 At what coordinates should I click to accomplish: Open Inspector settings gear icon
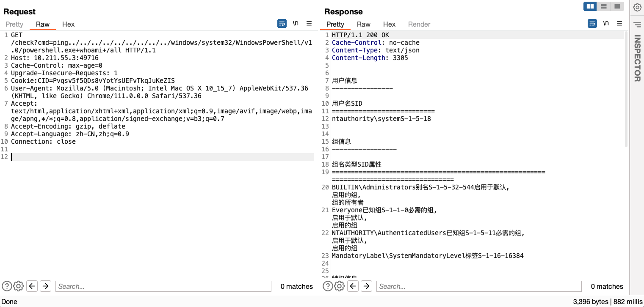(x=637, y=7)
